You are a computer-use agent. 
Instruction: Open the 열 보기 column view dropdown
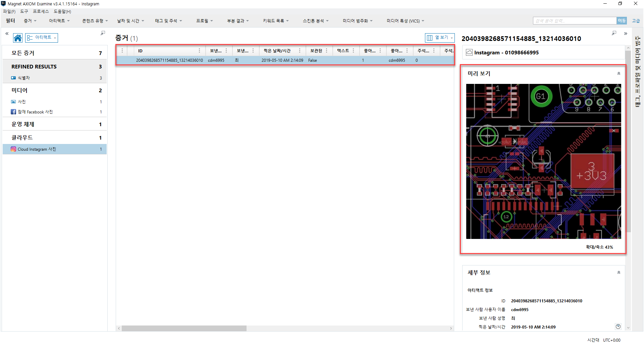(440, 38)
